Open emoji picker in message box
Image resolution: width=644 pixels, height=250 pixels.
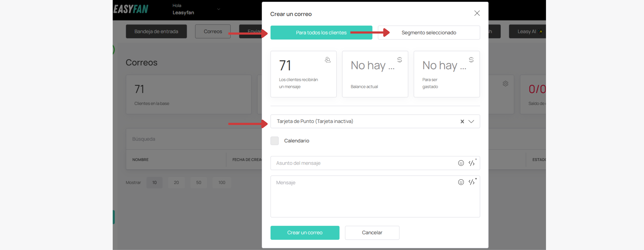click(461, 182)
